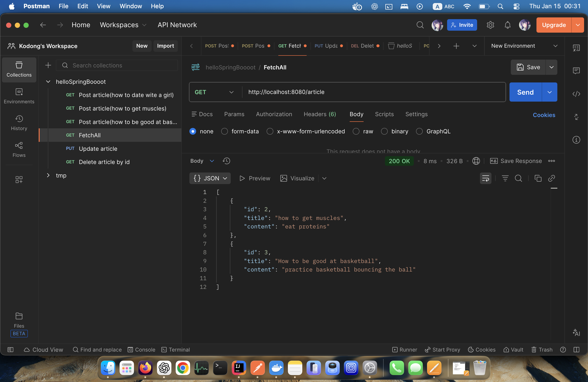Open the code snippet panel icon
Viewport: 588px width, 382px height.
click(x=576, y=94)
